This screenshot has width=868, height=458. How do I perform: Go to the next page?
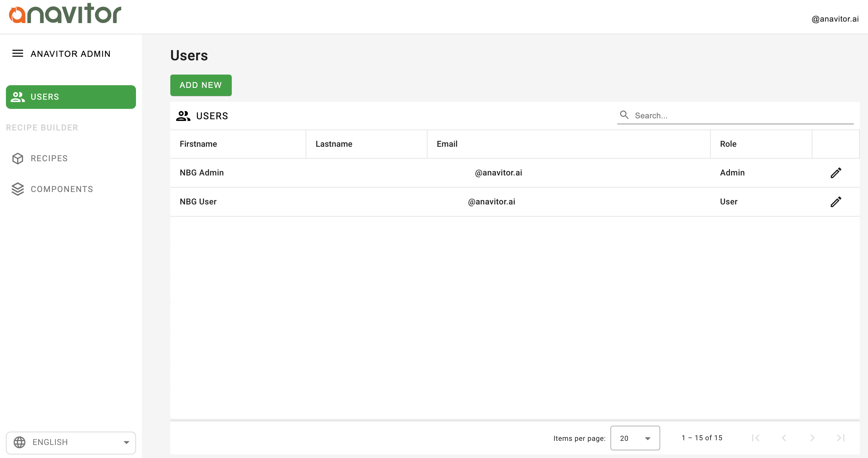coord(812,438)
